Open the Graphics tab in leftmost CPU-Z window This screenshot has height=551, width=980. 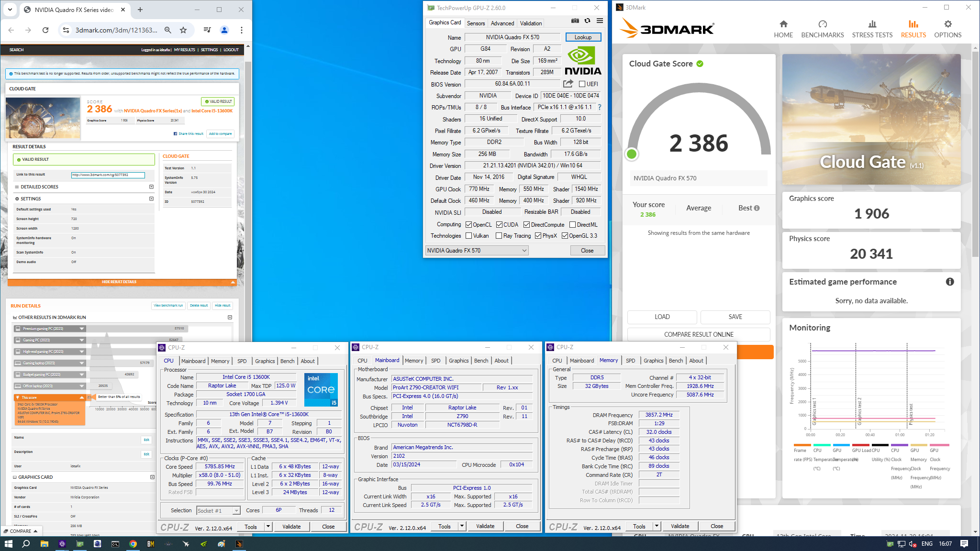265,361
